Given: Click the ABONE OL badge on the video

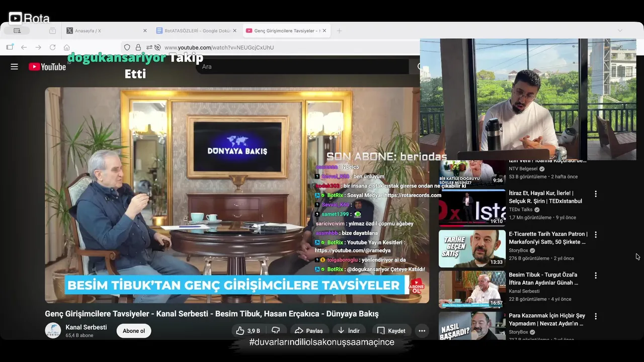Looking at the screenshot, I should point(416,287).
